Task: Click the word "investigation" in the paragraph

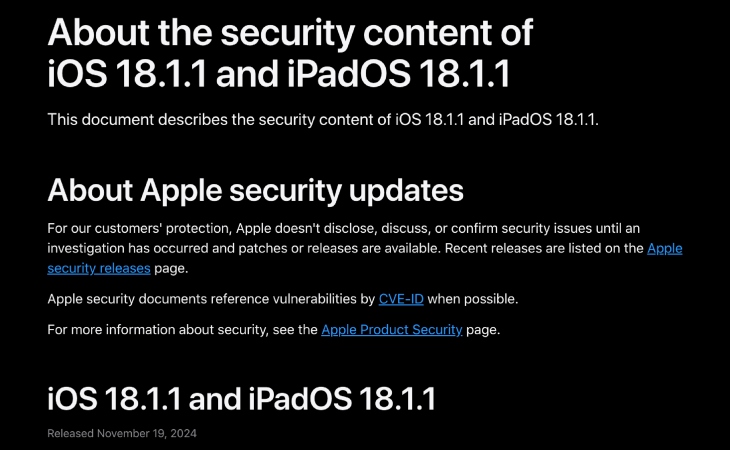Action: (x=89, y=248)
